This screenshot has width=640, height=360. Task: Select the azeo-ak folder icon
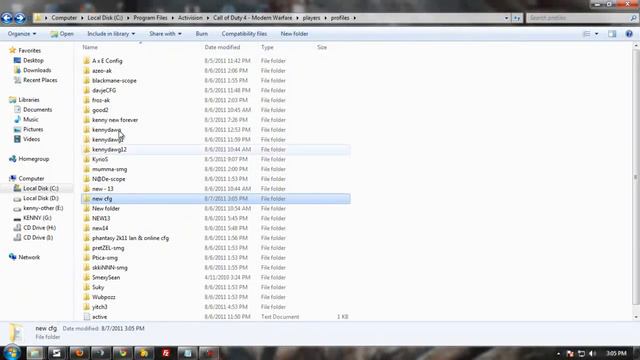click(x=87, y=70)
